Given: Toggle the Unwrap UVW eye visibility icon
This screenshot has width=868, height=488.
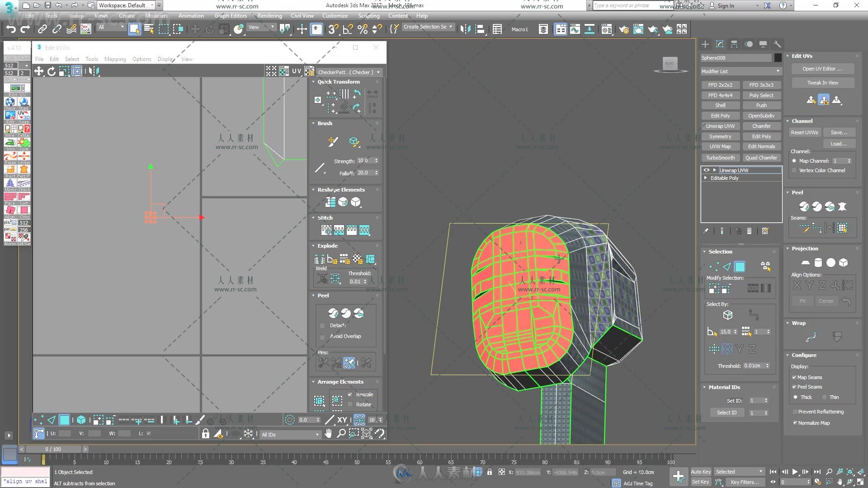Looking at the screenshot, I should click(x=706, y=170).
